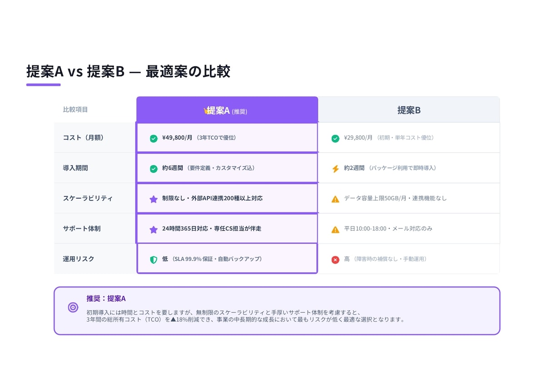Click the 約2週間 implementation text
Viewport: 554px width, 392px height.
coord(354,168)
